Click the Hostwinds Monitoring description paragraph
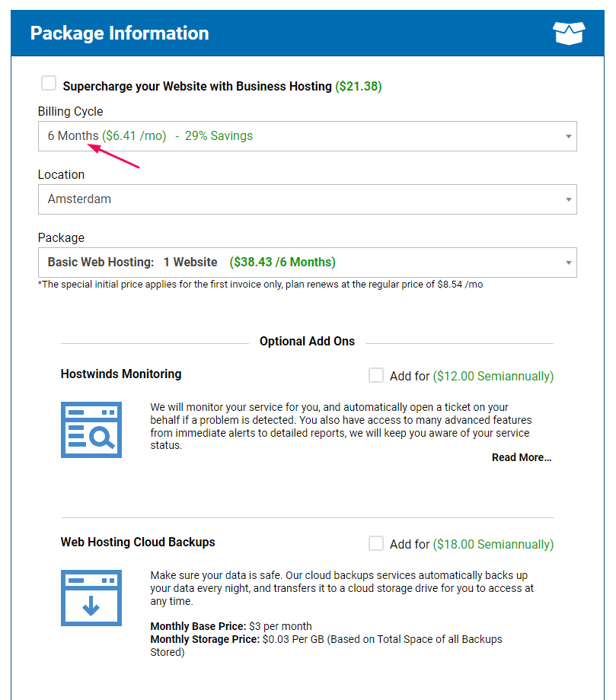This screenshot has height=700, width=616. click(x=341, y=426)
